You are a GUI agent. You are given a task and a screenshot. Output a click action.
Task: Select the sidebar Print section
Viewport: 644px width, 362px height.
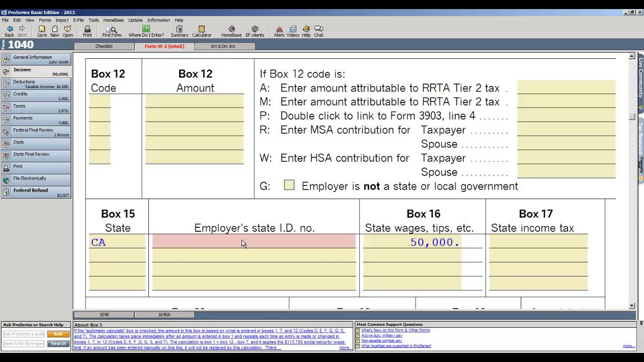(36, 168)
